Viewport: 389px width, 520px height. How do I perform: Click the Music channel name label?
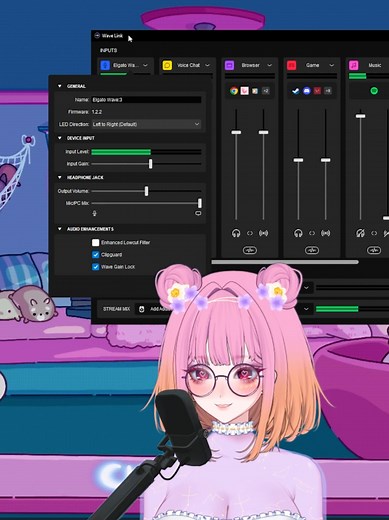coord(375,65)
